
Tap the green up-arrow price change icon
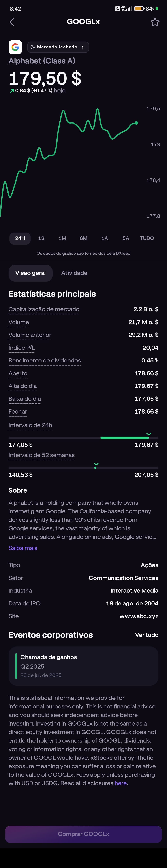point(12,91)
